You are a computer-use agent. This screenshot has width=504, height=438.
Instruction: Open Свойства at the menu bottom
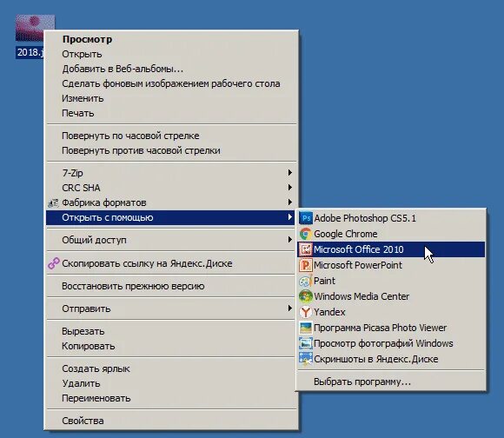click(x=171, y=421)
